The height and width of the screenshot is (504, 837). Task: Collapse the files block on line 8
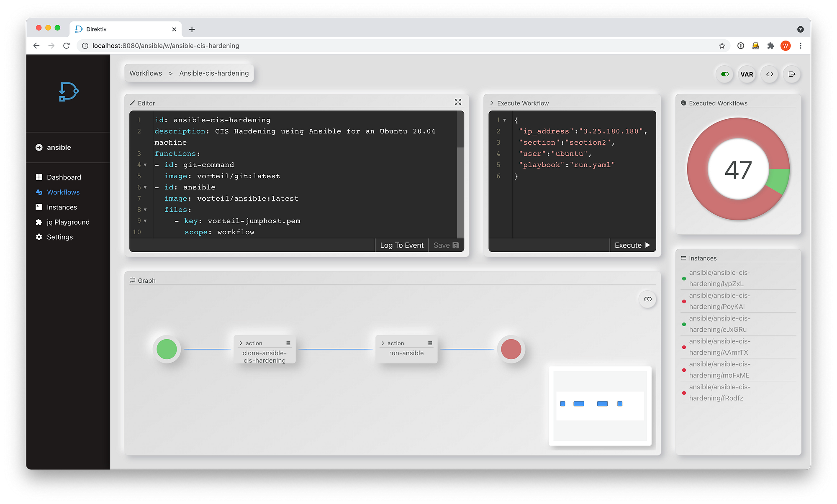pos(145,210)
